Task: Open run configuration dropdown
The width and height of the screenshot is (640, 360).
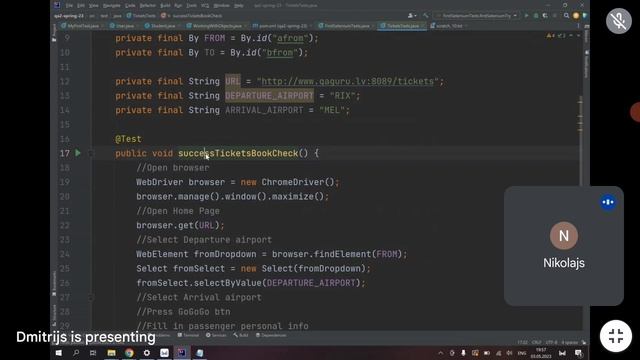Action: pos(476,16)
